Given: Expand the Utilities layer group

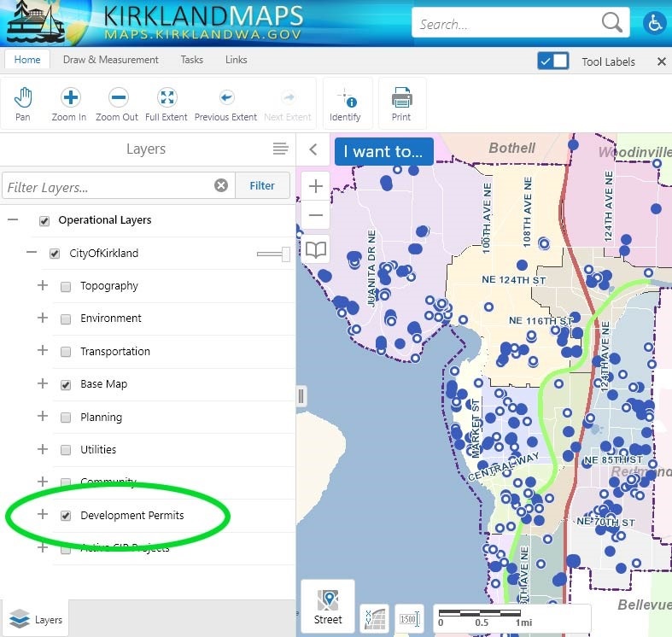Looking at the screenshot, I should pos(43,449).
